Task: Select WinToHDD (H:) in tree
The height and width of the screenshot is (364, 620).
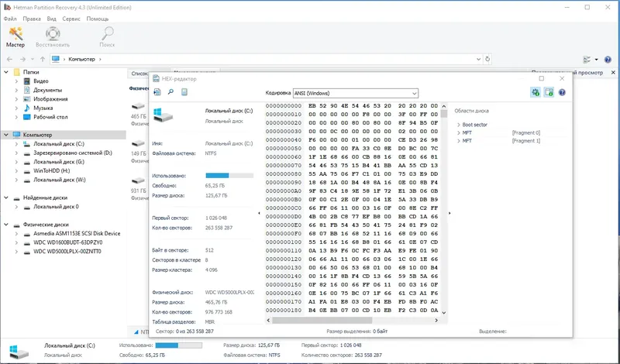Action: pyautogui.click(x=51, y=170)
